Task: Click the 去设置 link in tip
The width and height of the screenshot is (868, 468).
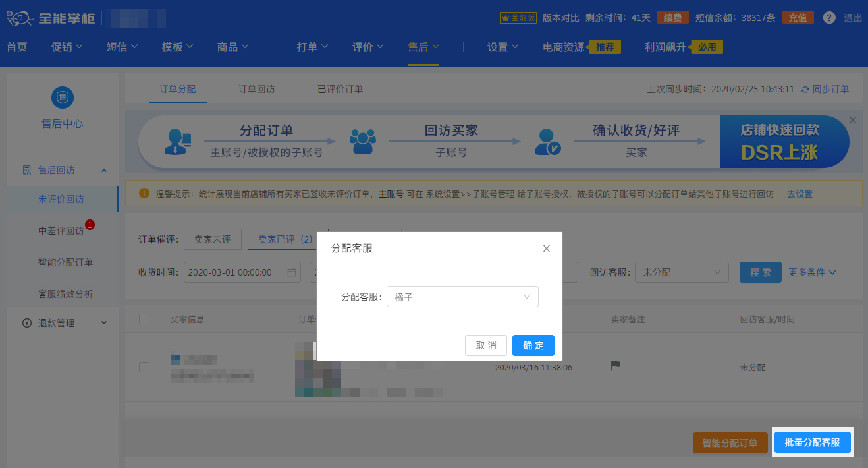Action: (800, 194)
